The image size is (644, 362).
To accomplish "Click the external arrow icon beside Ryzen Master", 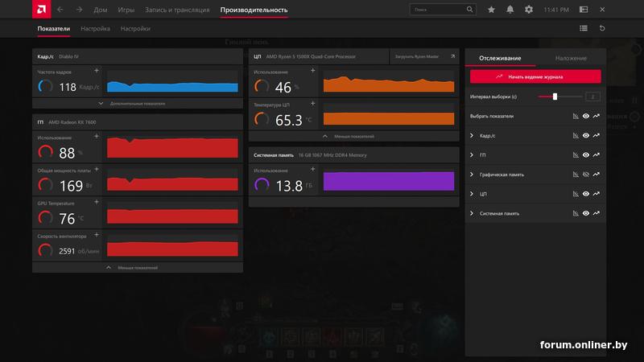I will point(452,56).
